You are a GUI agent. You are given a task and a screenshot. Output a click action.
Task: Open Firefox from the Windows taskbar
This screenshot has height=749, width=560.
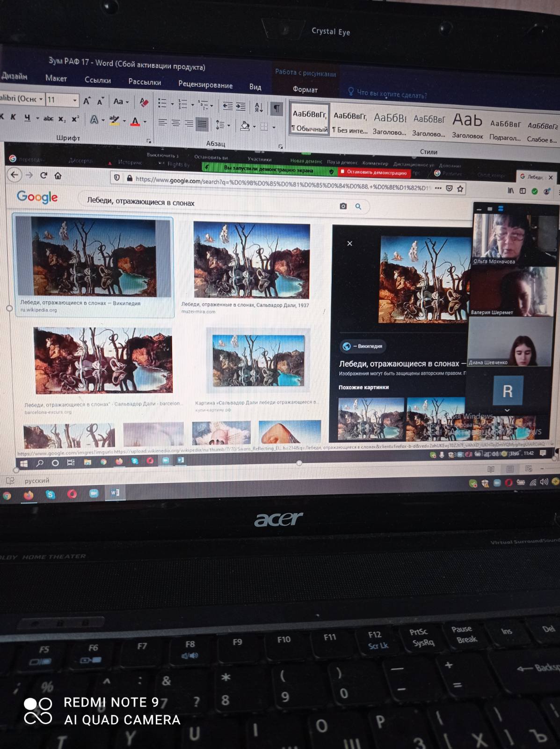tap(28, 495)
